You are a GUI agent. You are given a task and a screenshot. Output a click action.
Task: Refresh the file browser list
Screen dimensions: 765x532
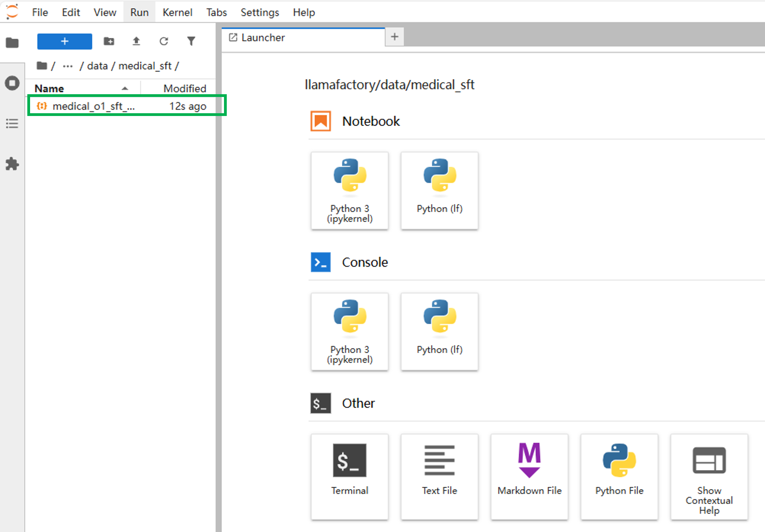click(164, 41)
